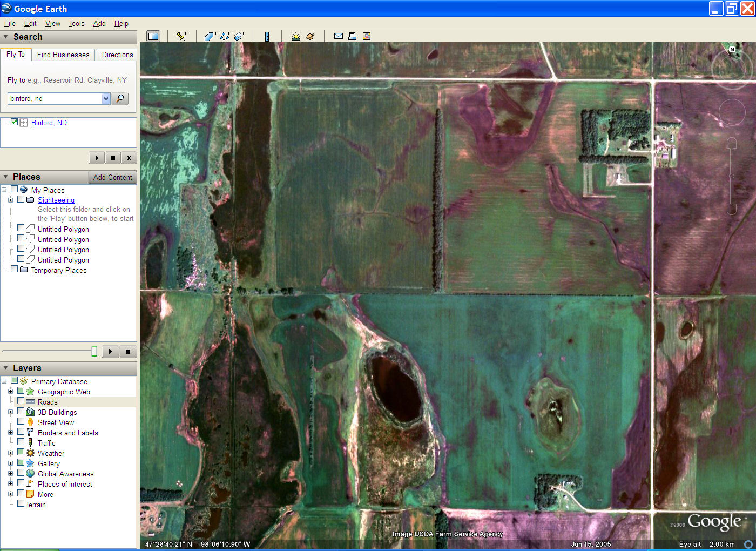Click the Print icon in the toolbar

353,36
